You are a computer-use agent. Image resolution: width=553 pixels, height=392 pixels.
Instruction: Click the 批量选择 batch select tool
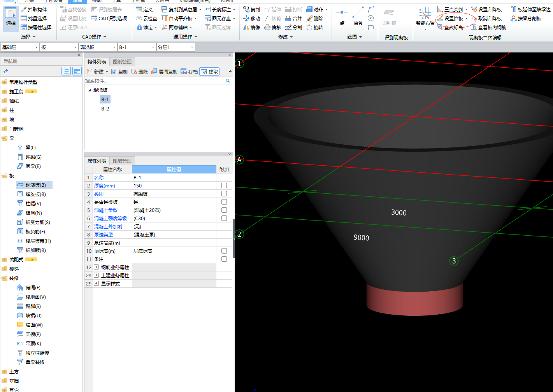(x=34, y=18)
